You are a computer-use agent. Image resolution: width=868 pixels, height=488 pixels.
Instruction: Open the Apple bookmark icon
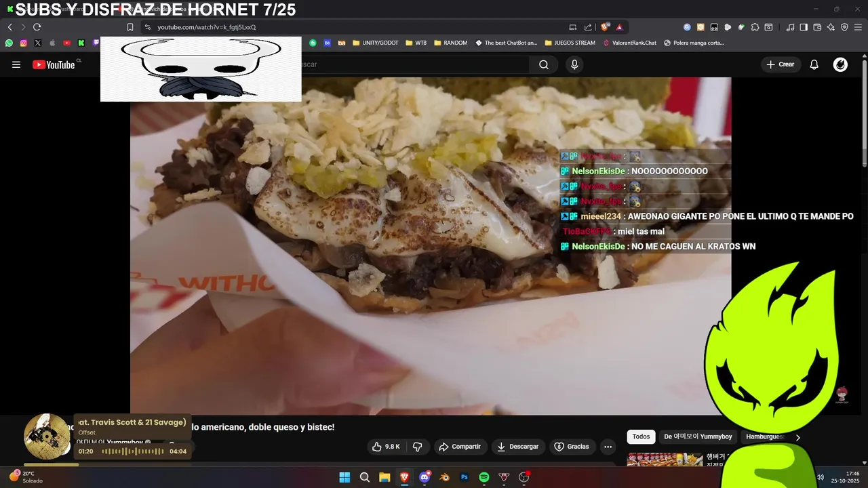(52, 43)
